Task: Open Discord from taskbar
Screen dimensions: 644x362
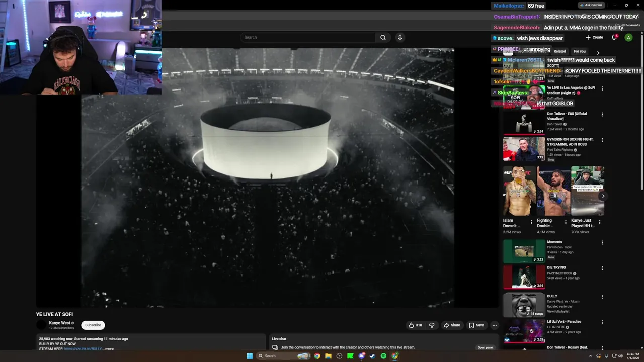Action: (x=361, y=356)
